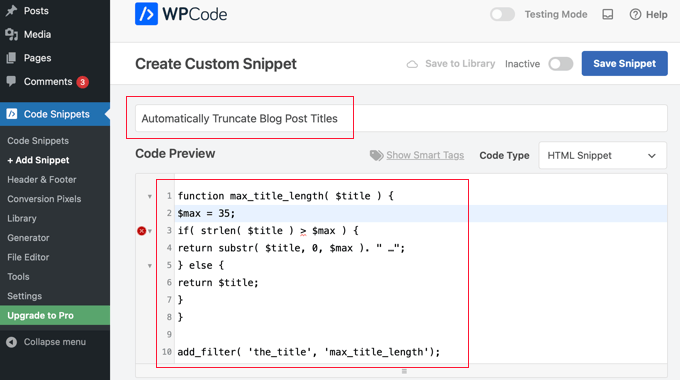Collapse the code fold at line 3
This screenshot has width=680, height=380.
coord(150,231)
